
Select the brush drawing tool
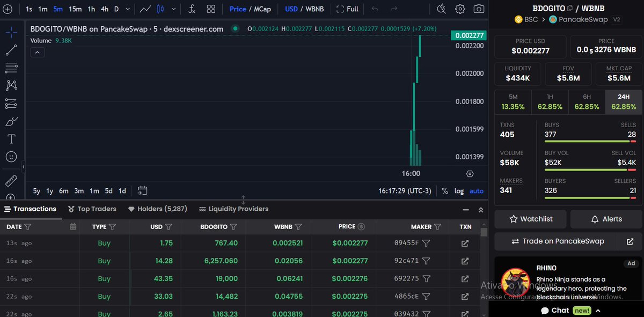point(11,121)
